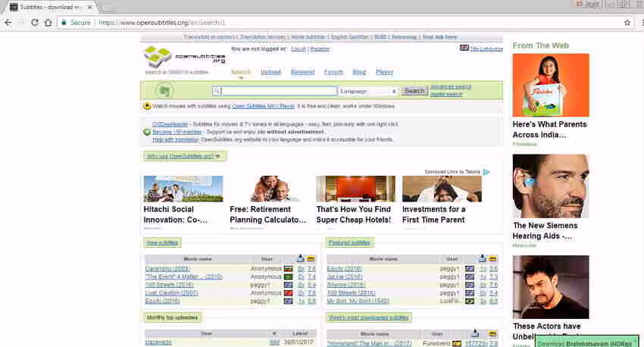644x347 pixels.
Task: Click the flag in My Son, My Son! row
Action: coord(470,301)
